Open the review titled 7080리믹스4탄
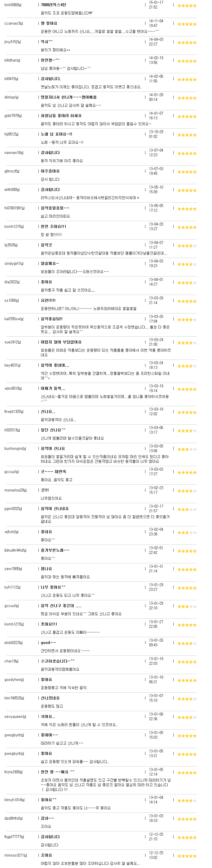212x868 pixels. (x=53, y=5)
